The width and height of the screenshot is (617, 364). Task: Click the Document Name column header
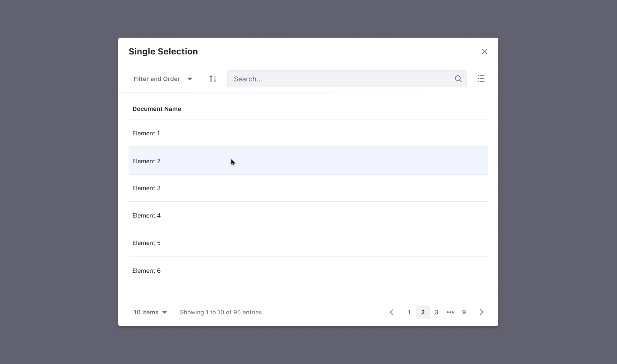[156, 109]
